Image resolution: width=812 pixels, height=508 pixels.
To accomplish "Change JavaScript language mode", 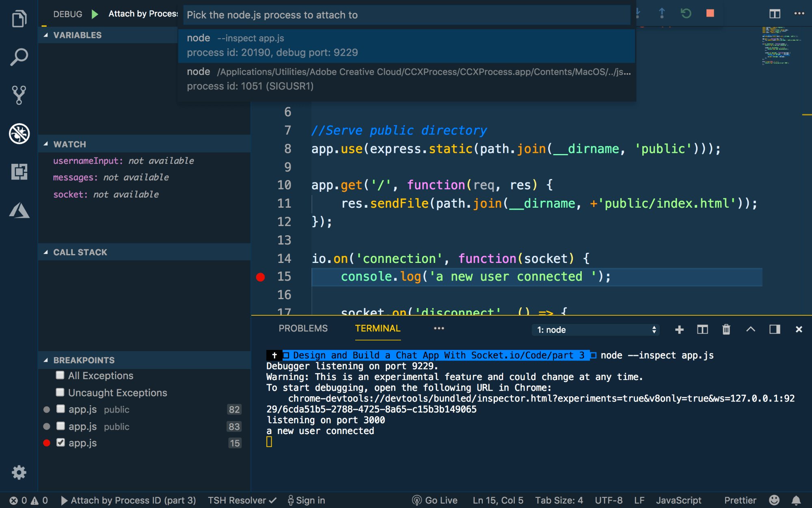I will coord(678,500).
